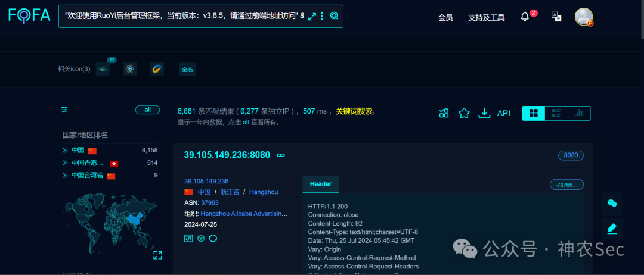View the website source code icon
644x275 pixels.
(x=188, y=238)
